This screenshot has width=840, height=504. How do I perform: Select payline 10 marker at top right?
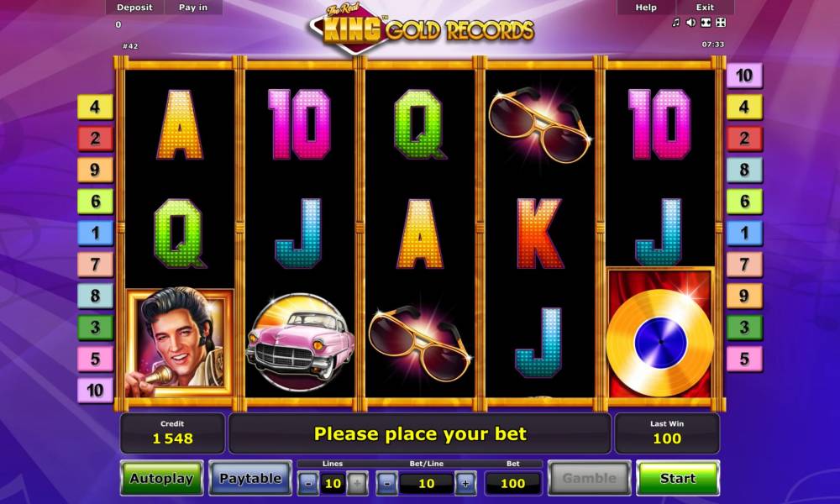744,76
